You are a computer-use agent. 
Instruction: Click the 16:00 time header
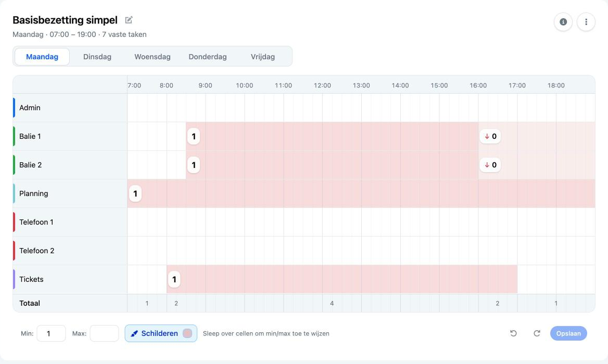tap(478, 85)
